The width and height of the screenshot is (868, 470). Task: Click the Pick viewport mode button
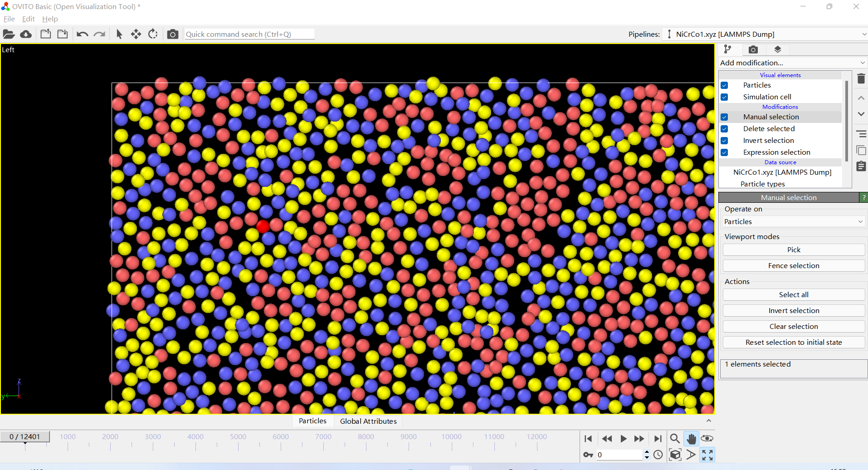(x=794, y=250)
